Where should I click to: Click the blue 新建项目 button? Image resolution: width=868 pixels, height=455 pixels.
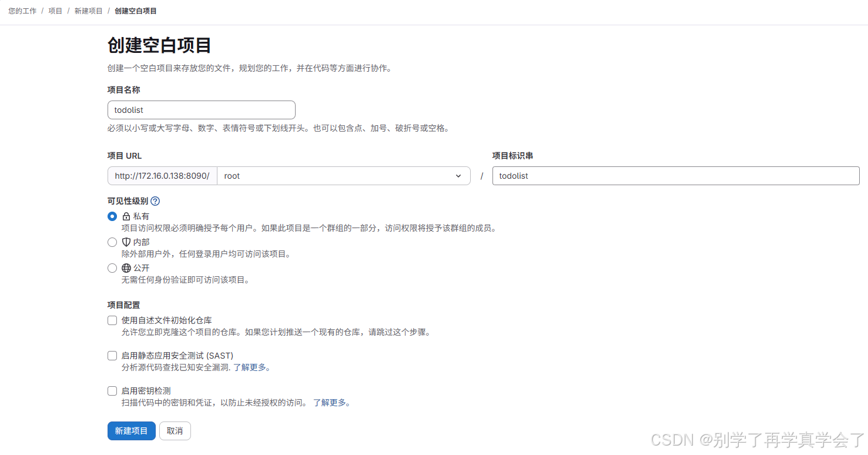[x=131, y=430]
